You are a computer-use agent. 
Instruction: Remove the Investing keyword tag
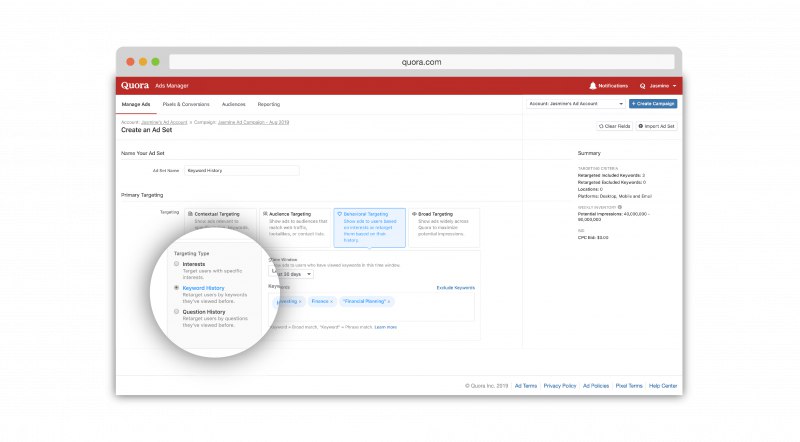point(300,302)
